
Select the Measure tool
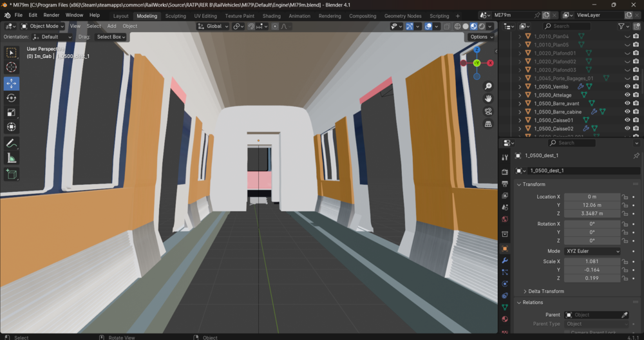[12, 158]
